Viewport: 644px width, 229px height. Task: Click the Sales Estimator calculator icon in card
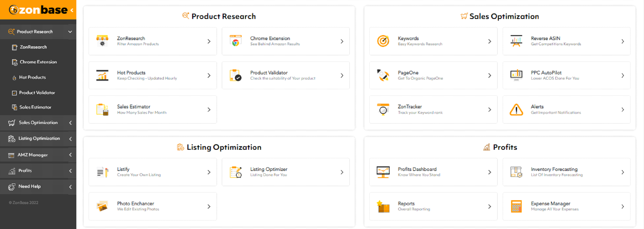click(x=102, y=109)
